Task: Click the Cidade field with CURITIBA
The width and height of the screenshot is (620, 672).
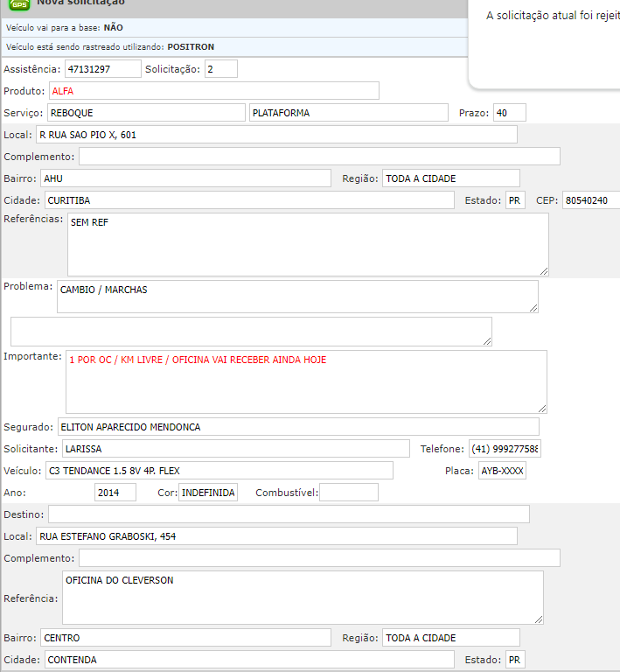Action: (x=248, y=200)
